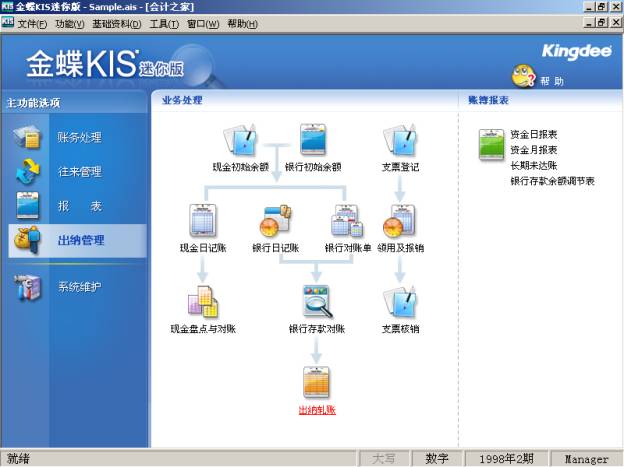Screen dimensions: 624x467
Task: Open the 银行日记账 icon
Action: click(275, 222)
